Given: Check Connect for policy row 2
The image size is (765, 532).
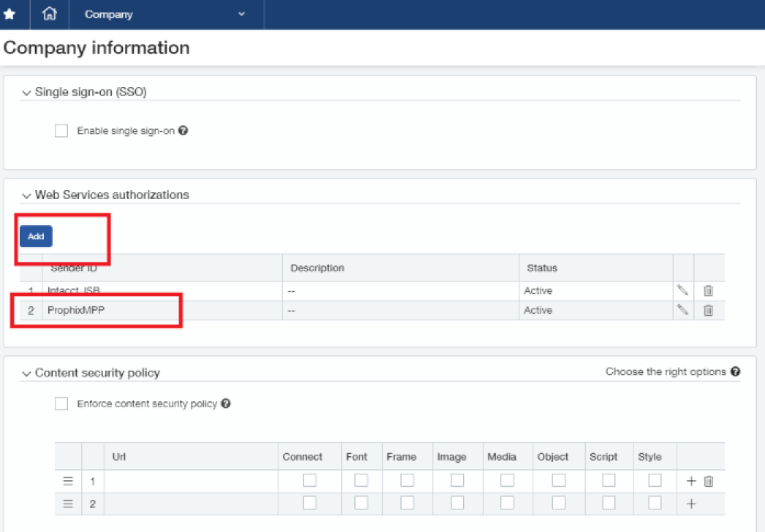Looking at the screenshot, I should point(309,503).
